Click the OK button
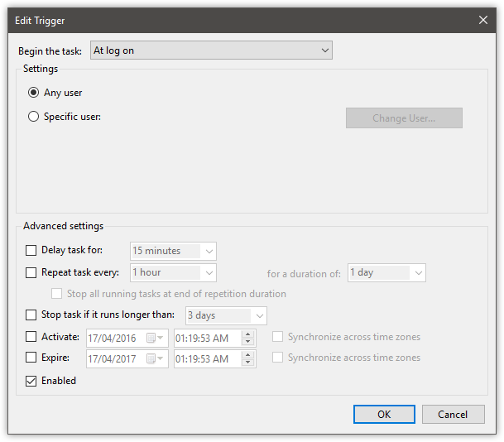This screenshot has width=504, height=442. click(x=384, y=414)
